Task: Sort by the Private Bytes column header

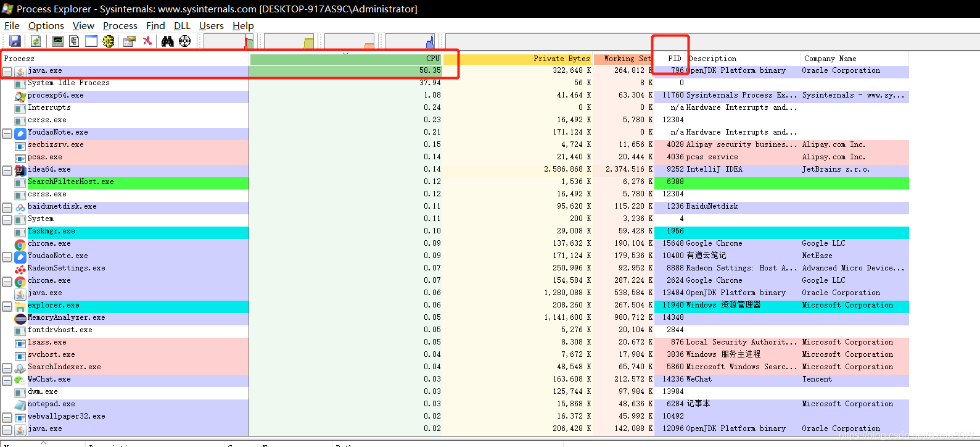Action: [517, 59]
